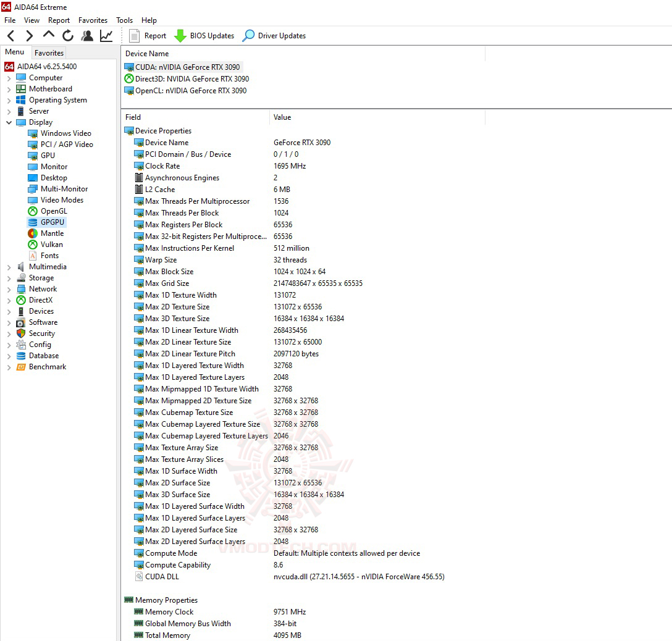
Task: Expand the Benchmark tree node
Action: (9, 367)
